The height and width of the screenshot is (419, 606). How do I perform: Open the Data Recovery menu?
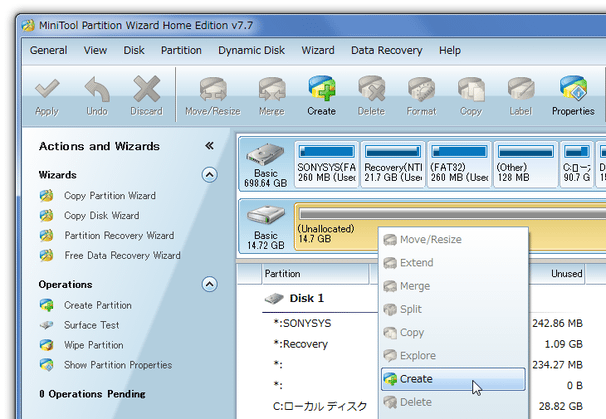(386, 50)
